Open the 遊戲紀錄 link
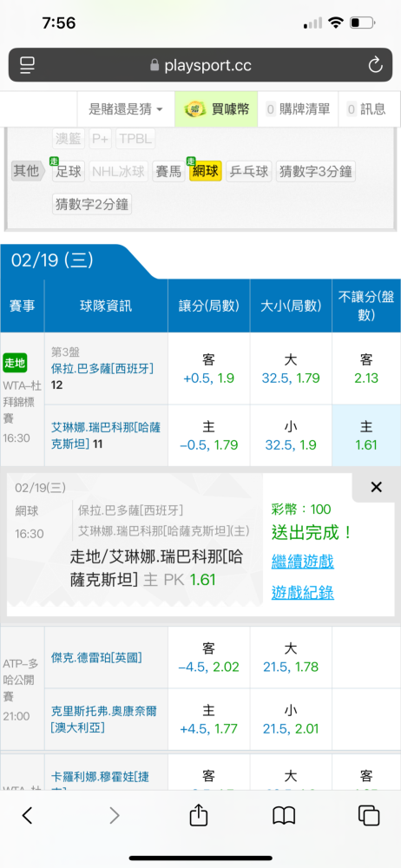 [x=302, y=592]
